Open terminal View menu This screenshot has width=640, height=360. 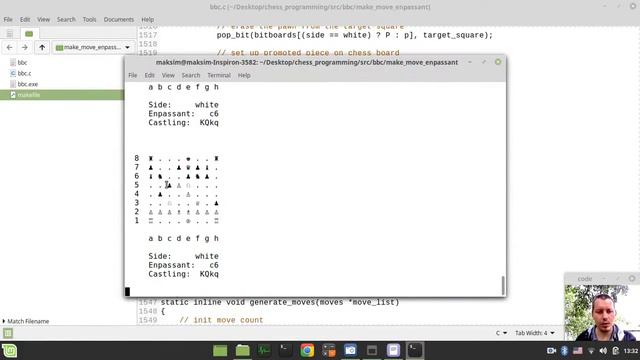168,76
